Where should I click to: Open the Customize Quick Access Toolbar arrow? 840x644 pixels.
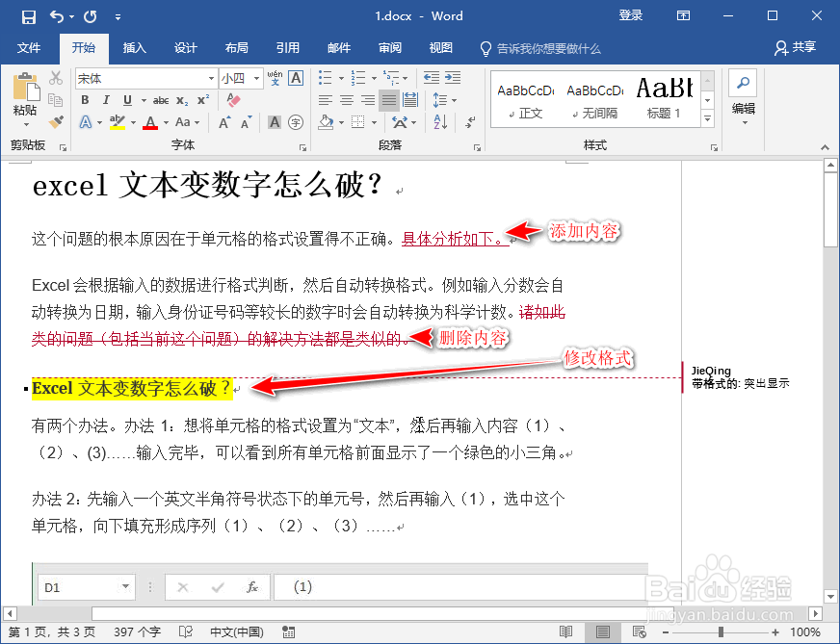(x=118, y=17)
